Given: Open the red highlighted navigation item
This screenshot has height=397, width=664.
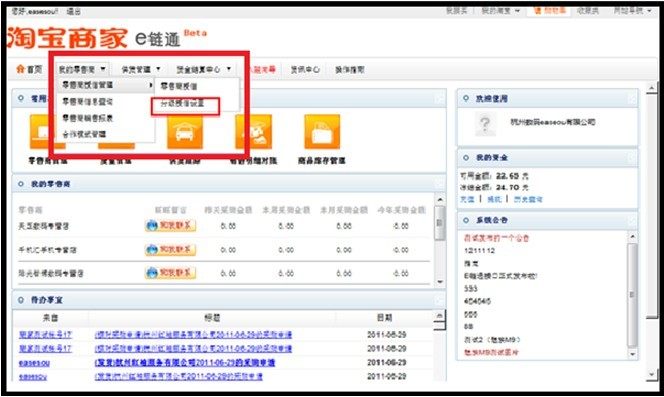Looking at the screenshot, I should click(263, 69).
